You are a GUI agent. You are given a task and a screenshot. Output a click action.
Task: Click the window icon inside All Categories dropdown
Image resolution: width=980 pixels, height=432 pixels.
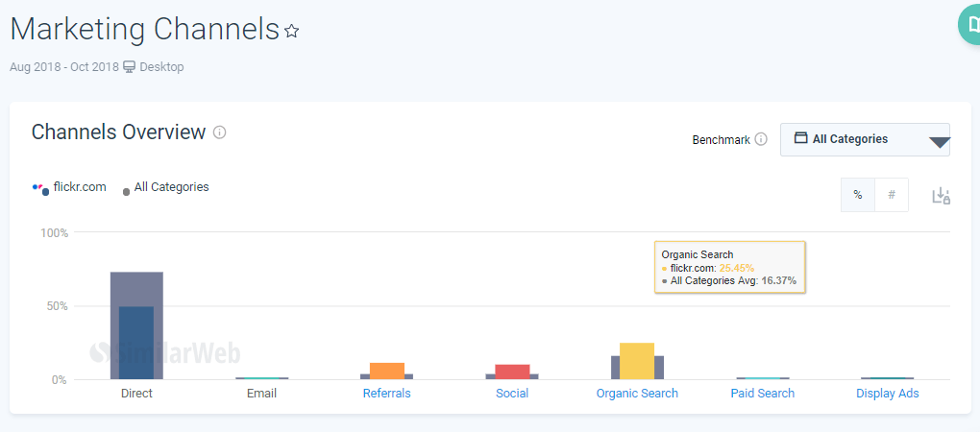click(x=800, y=138)
